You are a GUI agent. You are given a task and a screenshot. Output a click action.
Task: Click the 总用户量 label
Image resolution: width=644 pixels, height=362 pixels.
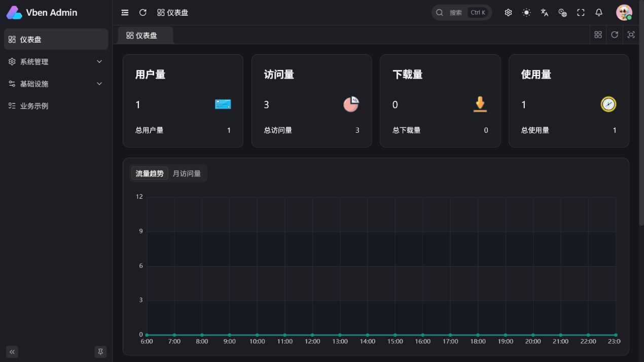(x=149, y=130)
